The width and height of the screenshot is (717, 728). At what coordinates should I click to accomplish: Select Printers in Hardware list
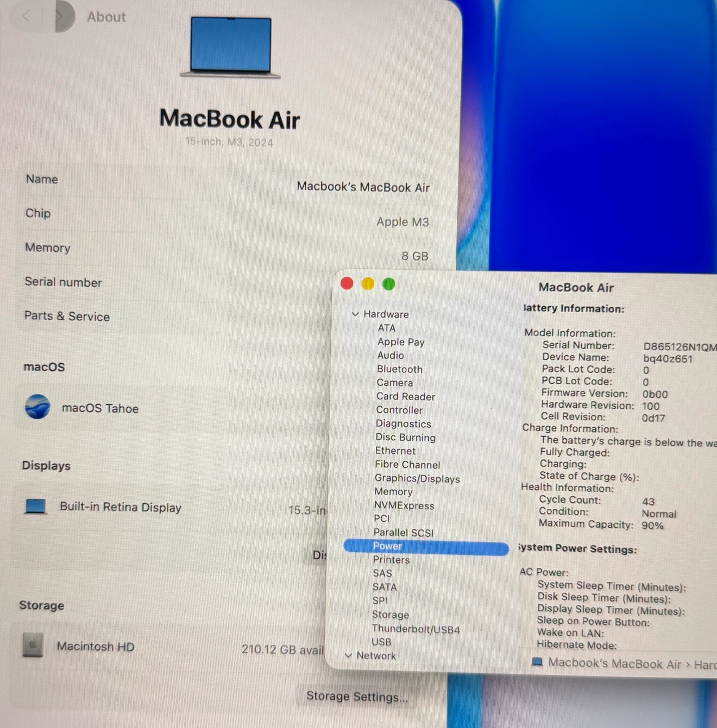tap(391, 559)
